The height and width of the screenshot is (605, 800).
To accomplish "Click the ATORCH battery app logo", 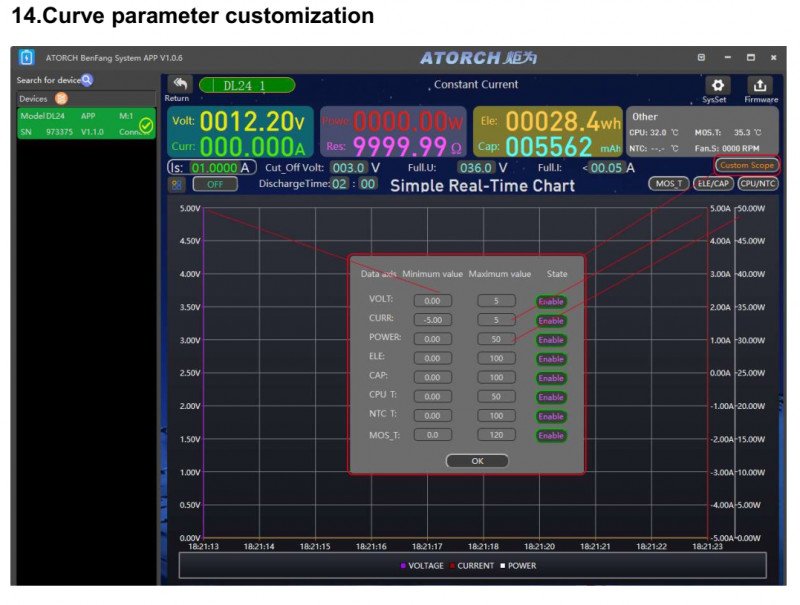I will 27,57.
